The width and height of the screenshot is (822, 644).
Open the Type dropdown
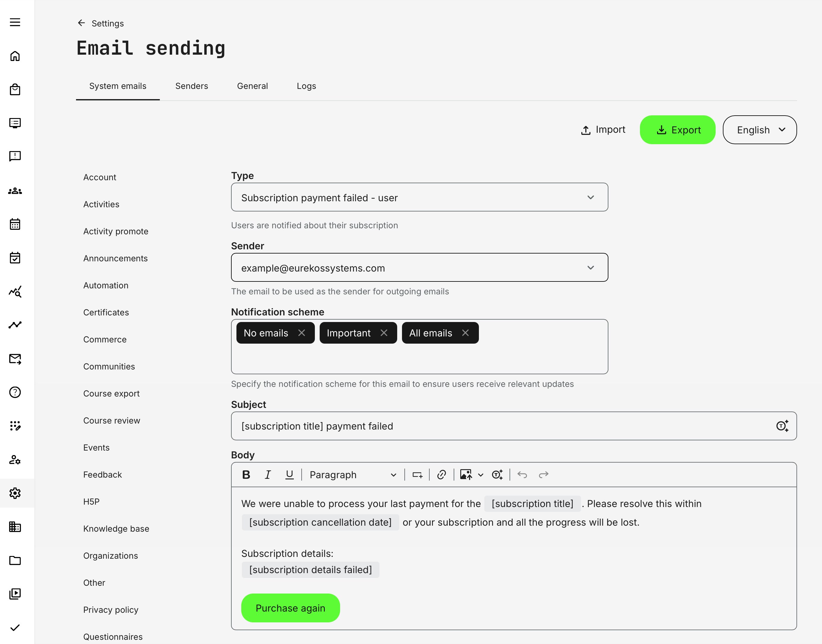(x=419, y=198)
